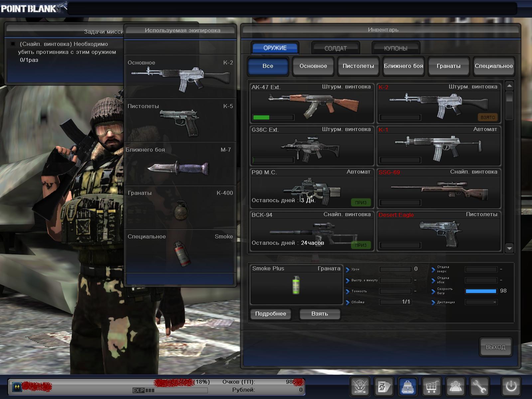The width and height of the screenshot is (532, 399).
Task: Select the Все filter
Action: coord(268,66)
